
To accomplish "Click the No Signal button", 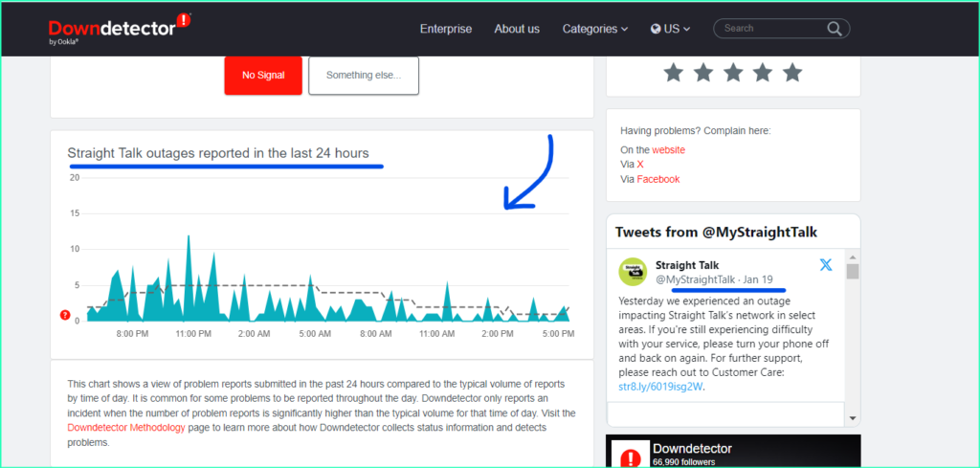I will coord(263,76).
